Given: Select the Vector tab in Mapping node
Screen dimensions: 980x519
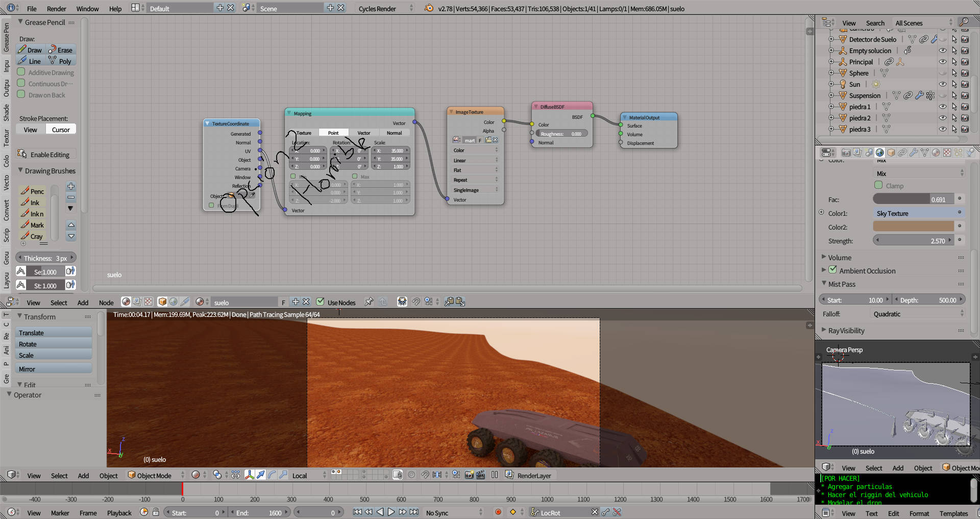Looking at the screenshot, I should tap(363, 133).
